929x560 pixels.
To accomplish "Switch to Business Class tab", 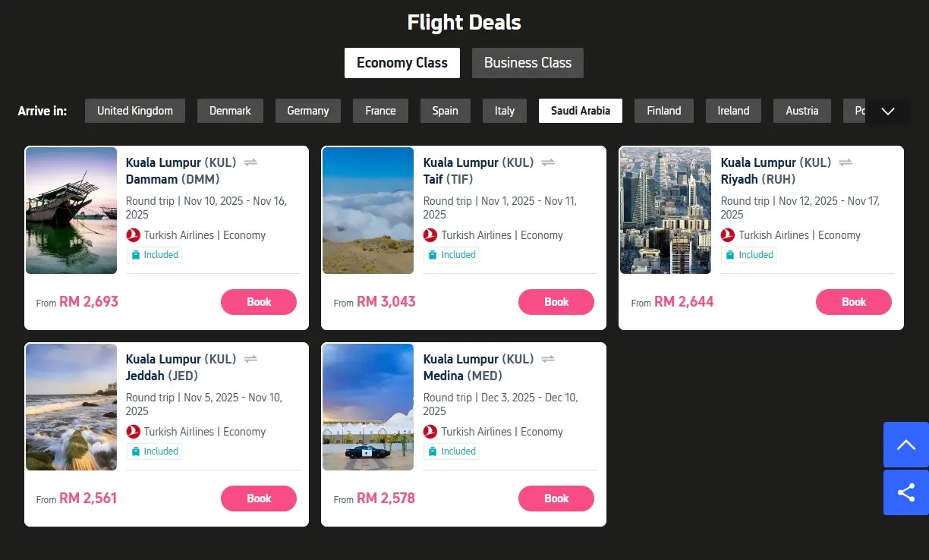I will (x=527, y=63).
